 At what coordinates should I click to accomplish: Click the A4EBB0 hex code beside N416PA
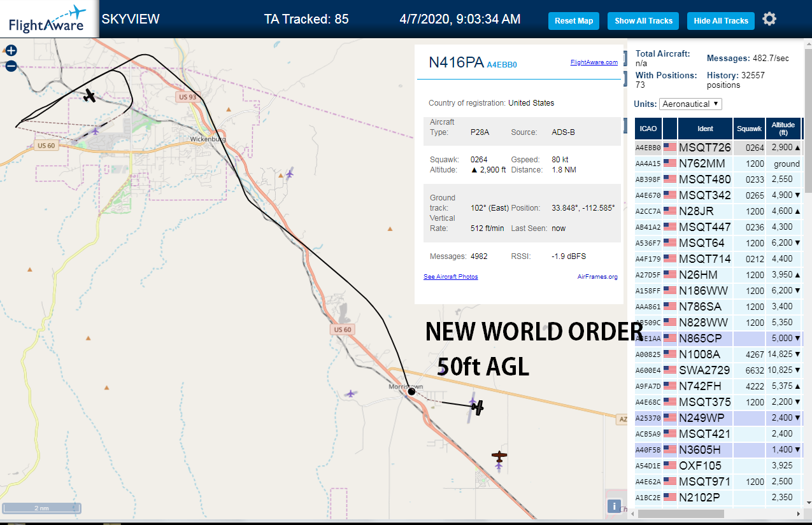tap(502, 65)
